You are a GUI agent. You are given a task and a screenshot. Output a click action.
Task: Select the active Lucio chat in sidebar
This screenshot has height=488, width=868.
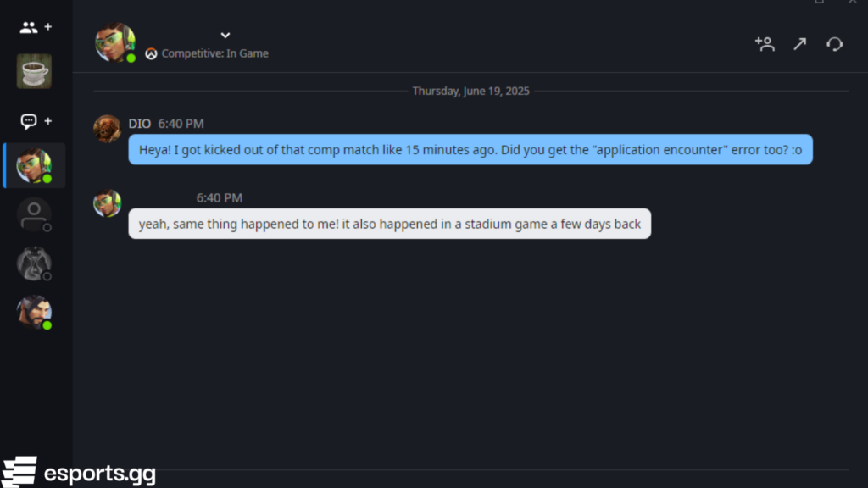tap(34, 165)
